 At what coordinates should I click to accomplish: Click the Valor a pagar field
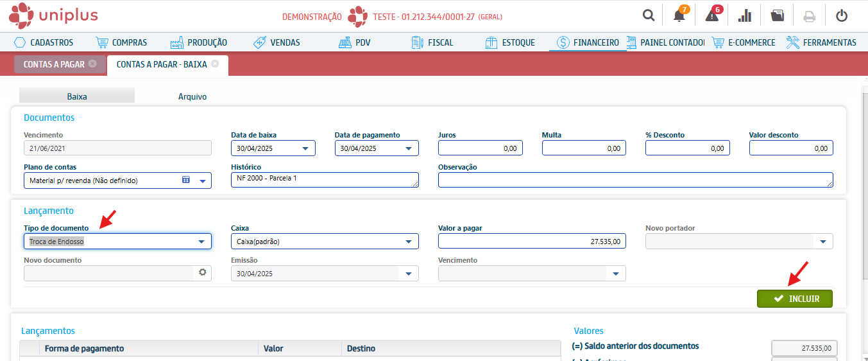click(531, 242)
